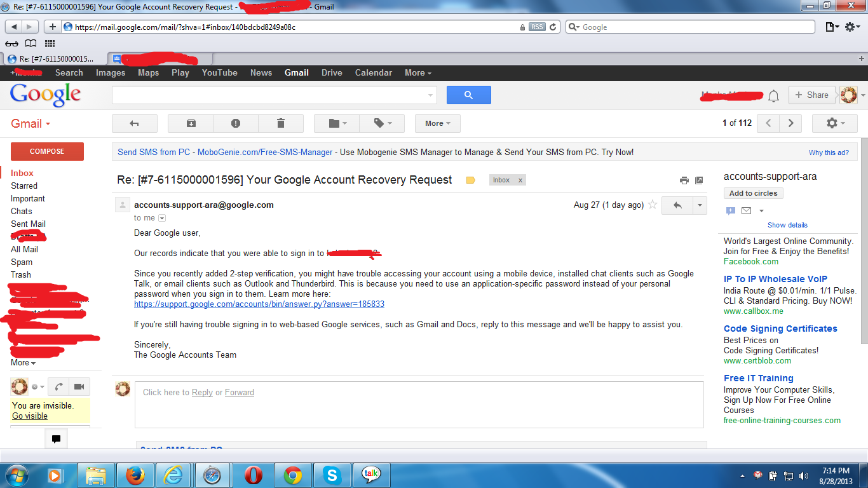Screen dimensions: 868x488
Task: Star this message
Action: tap(653, 205)
